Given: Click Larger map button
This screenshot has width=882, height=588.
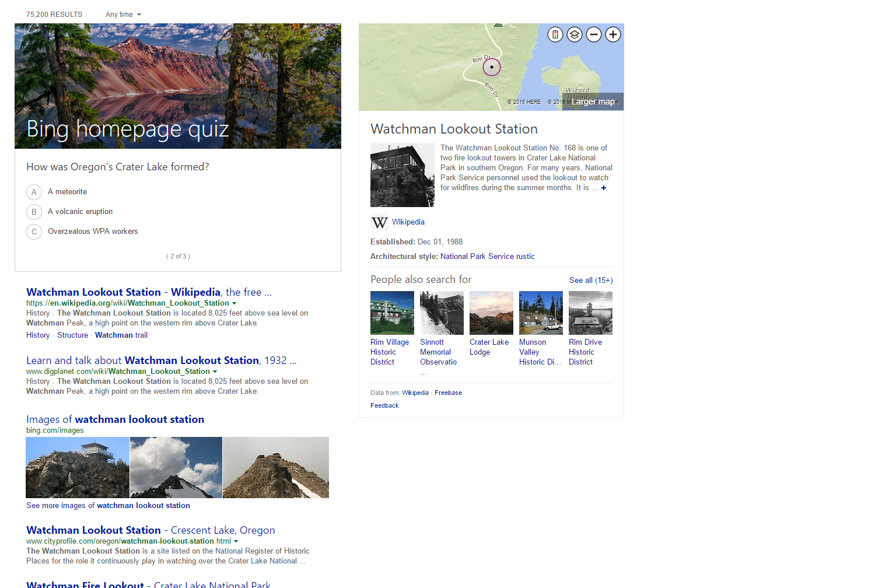Looking at the screenshot, I should tap(593, 101).
